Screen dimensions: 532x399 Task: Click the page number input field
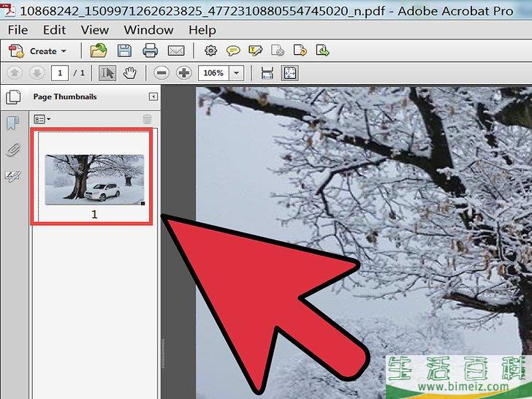point(60,73)
